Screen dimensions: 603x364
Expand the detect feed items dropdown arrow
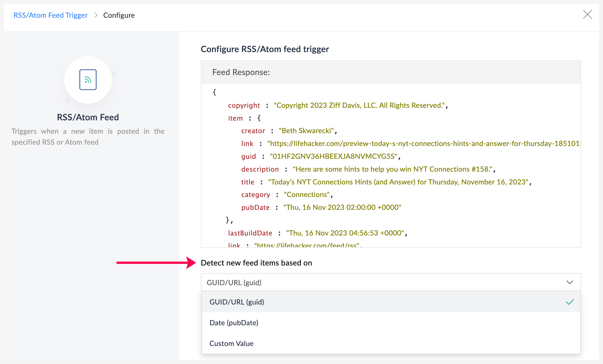570,282
